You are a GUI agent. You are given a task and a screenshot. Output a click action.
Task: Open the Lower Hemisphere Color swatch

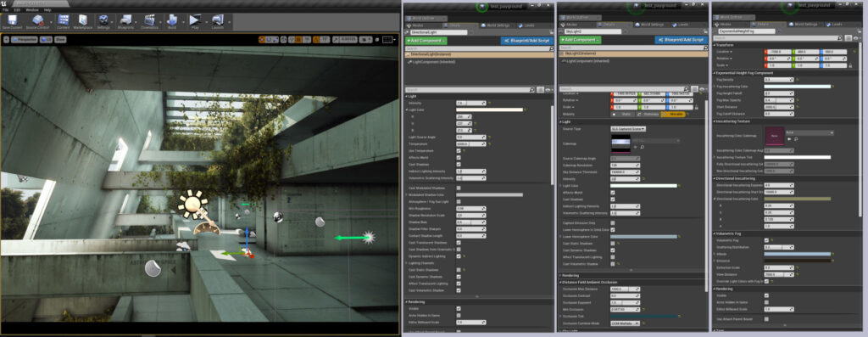click(643, 237)
